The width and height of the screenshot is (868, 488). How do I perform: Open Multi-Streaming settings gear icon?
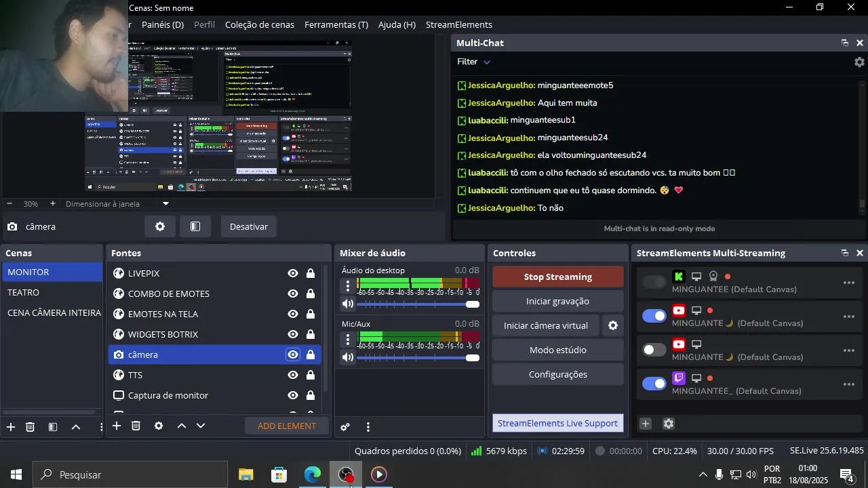coord(669,424)
